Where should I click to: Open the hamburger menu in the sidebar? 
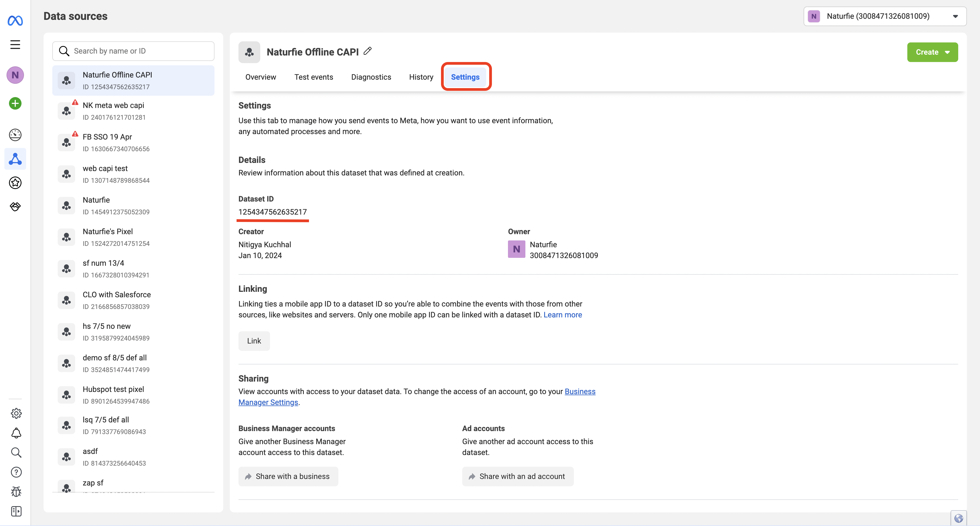[15, 44]
